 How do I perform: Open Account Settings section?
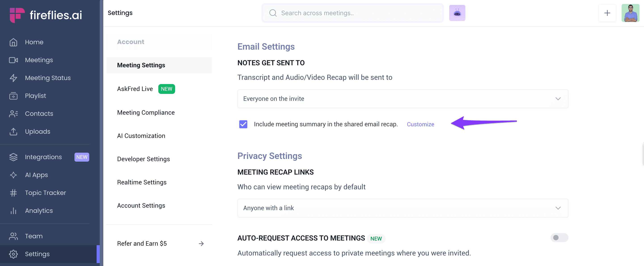pyautogui.click(x=141, y=205)
